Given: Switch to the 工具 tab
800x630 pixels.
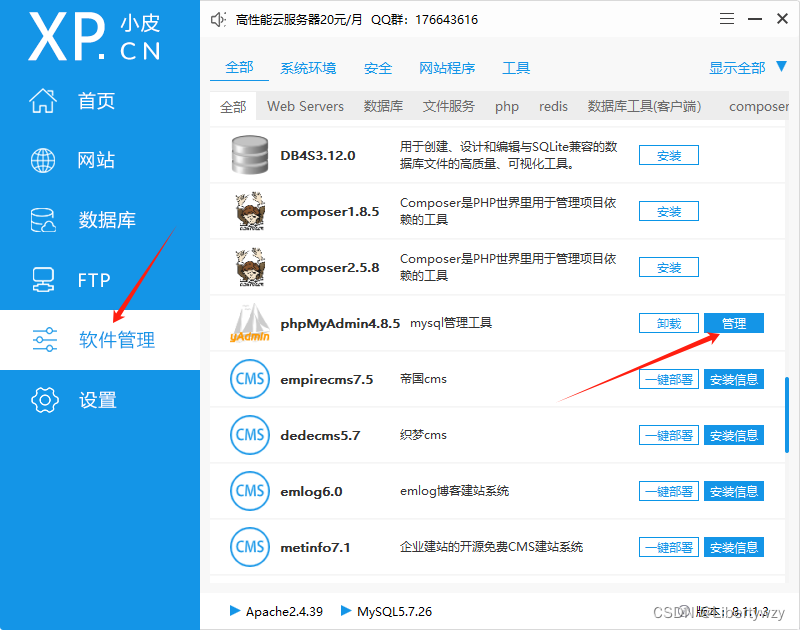Looking at the screenshot, I should click(516, 68).
